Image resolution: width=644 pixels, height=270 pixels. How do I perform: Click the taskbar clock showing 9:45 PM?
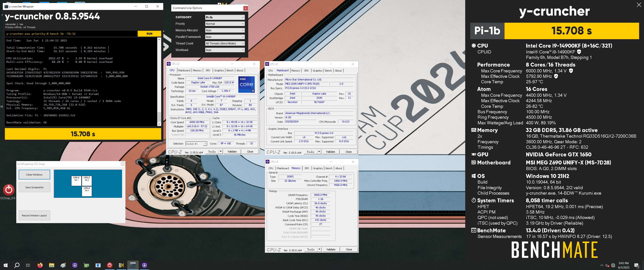click(x=623, y=265)
